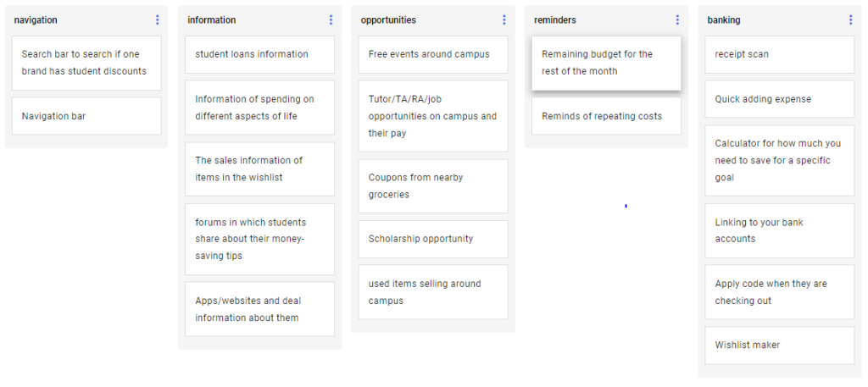Open the reminders column's three-dot menu

pos(677,19)
